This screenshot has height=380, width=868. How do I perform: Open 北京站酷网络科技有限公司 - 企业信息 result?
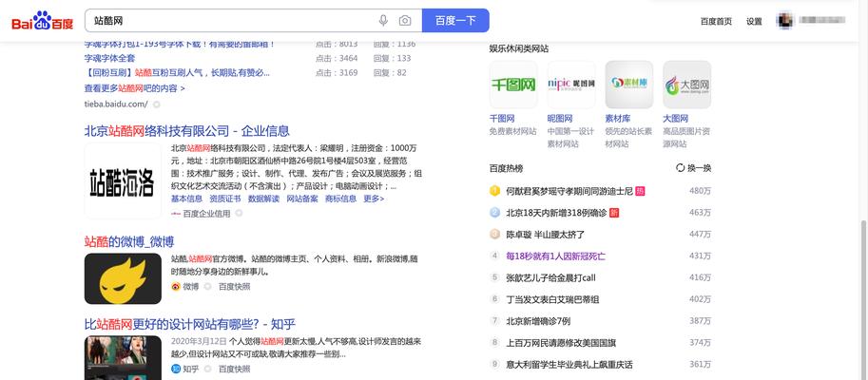186,131
